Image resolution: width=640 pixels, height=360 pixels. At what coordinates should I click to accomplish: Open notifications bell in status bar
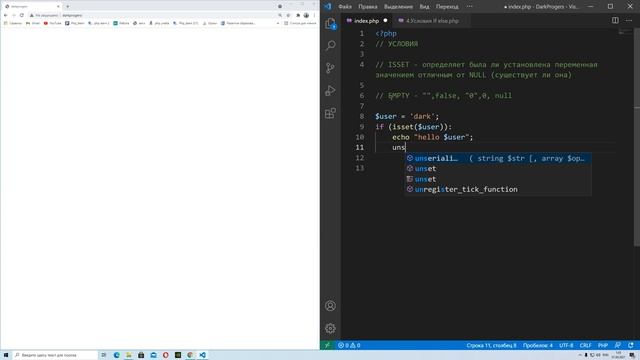631,345
